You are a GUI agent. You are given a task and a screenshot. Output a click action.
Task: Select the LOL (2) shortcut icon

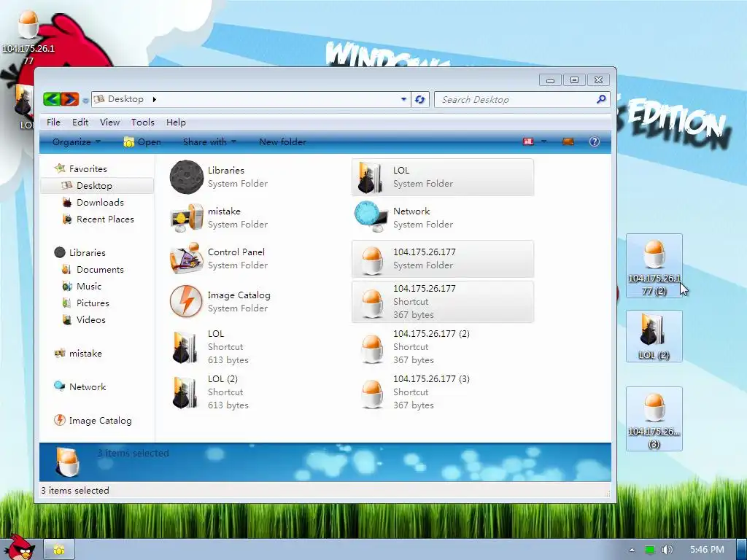click(185, 392)
